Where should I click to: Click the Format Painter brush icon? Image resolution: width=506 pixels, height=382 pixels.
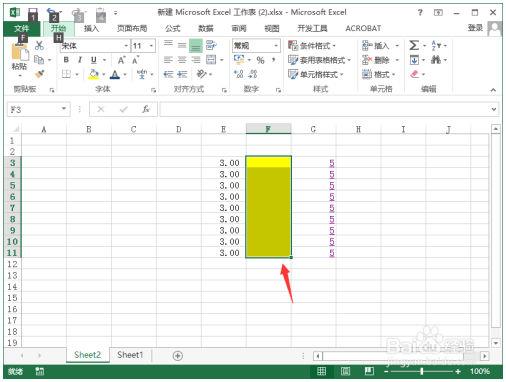point(40,74)
